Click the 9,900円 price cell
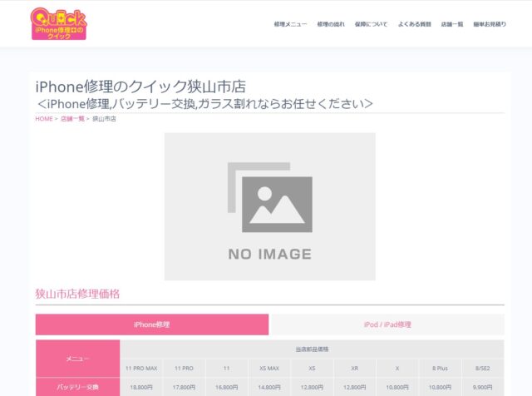This screenshot has width=532, height=396. point(482,387)
